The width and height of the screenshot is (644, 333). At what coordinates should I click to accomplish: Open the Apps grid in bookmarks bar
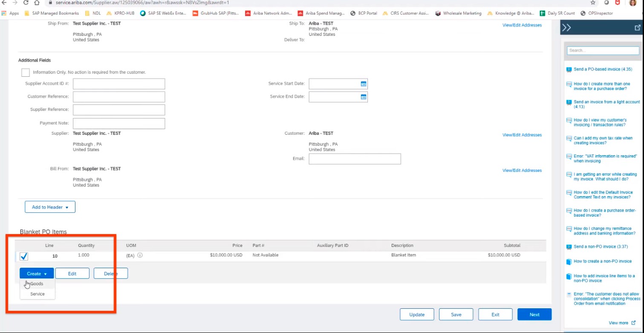pos(10,13)
